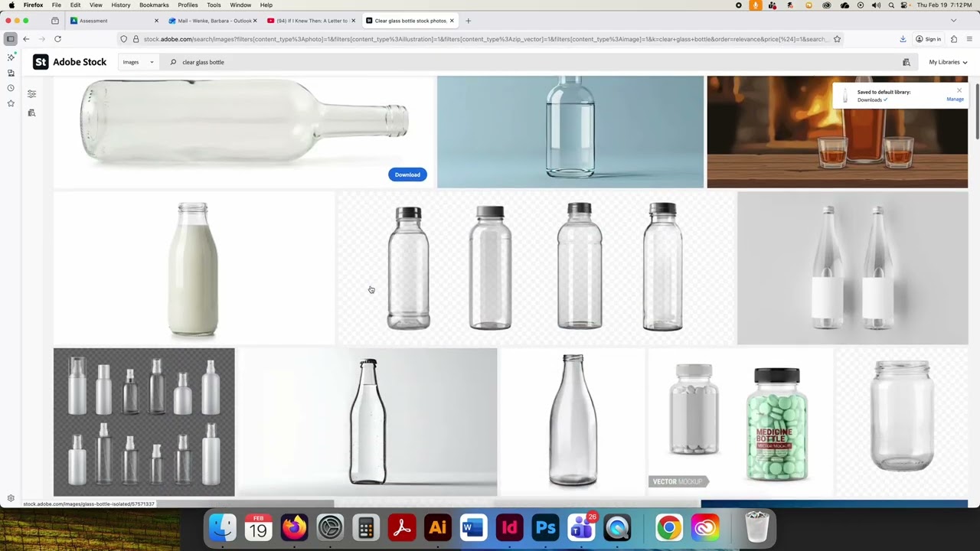Open the empty glass jar image
The height and width of the screenshot is (551, 980).
pos(901,422)
